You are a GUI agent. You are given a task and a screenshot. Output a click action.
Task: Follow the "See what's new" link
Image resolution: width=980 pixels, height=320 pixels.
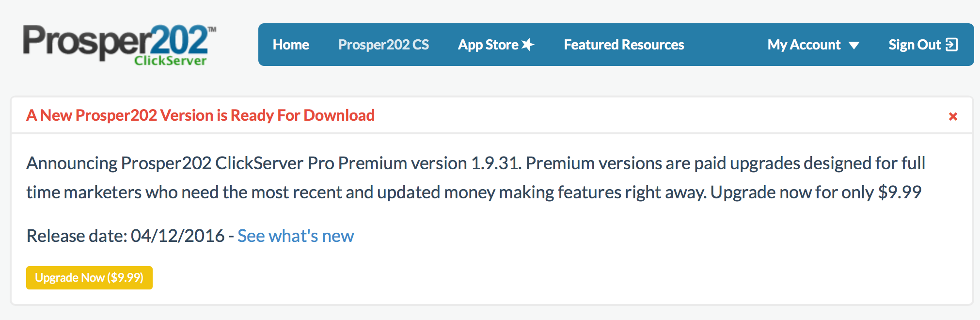click(x=296, y=236)
